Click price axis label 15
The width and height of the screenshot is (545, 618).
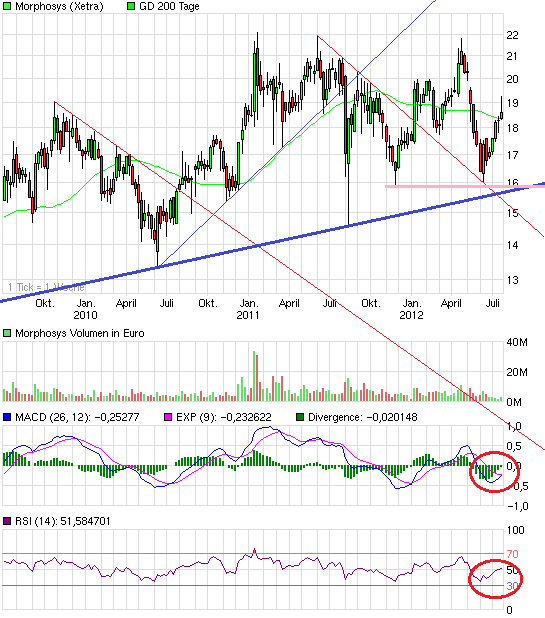point(513,213)
